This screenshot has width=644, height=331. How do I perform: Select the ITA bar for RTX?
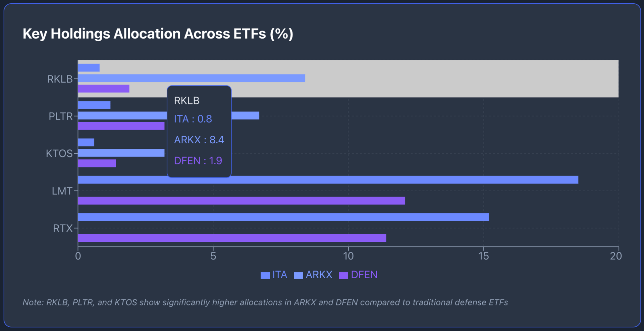click(283, 217)
